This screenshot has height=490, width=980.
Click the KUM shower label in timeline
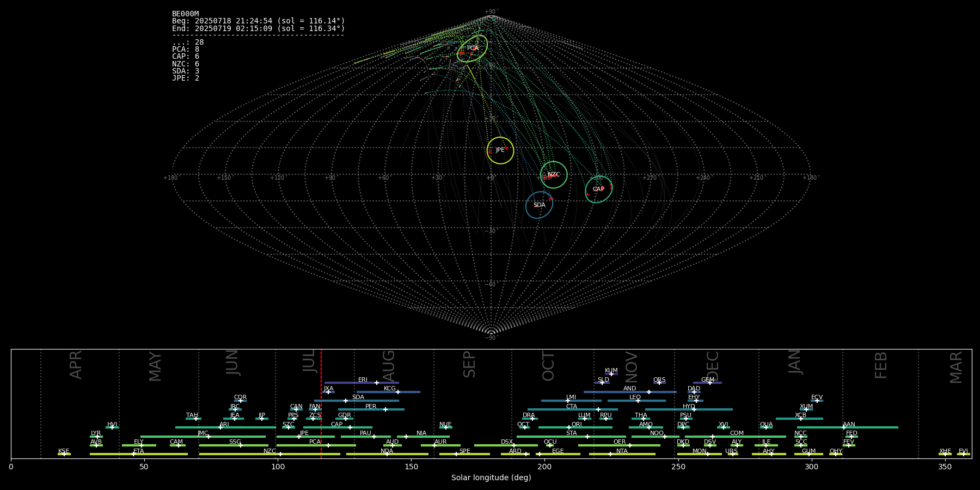pyautogui.click(x=611, y=371)
